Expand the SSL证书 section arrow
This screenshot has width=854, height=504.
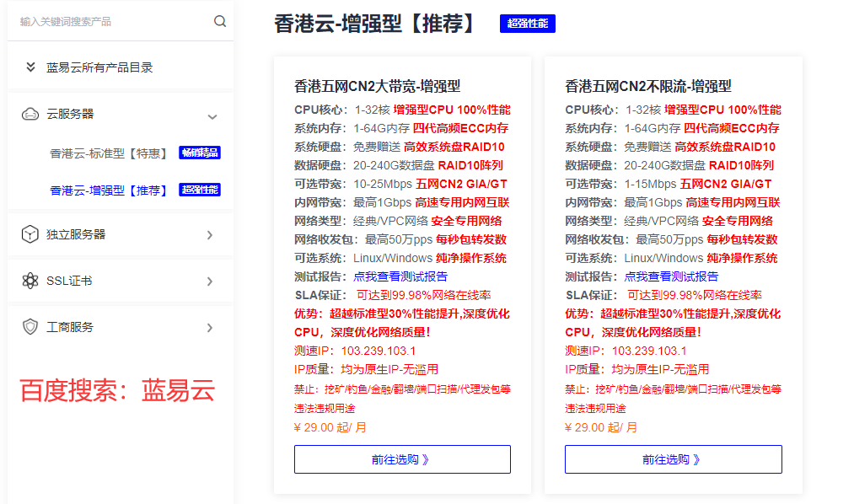[x=210, y=281]
